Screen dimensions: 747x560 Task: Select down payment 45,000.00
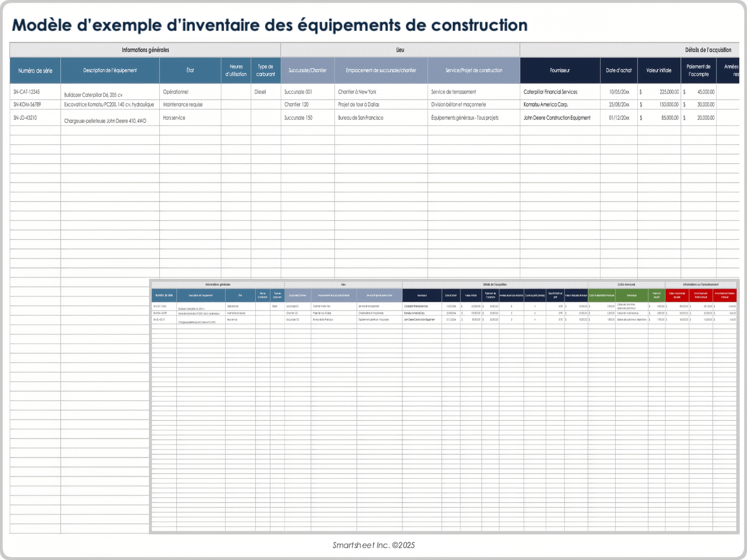(699, 92)
